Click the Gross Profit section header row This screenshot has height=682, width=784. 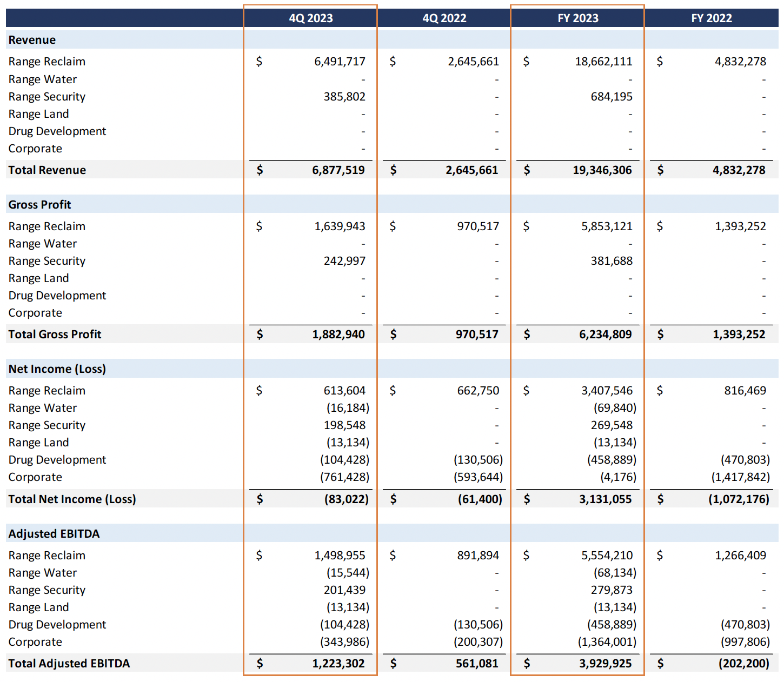(39, 204)
